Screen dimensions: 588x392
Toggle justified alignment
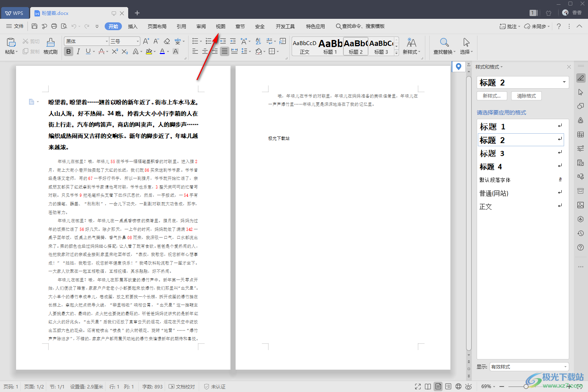(x=224, y=51)
